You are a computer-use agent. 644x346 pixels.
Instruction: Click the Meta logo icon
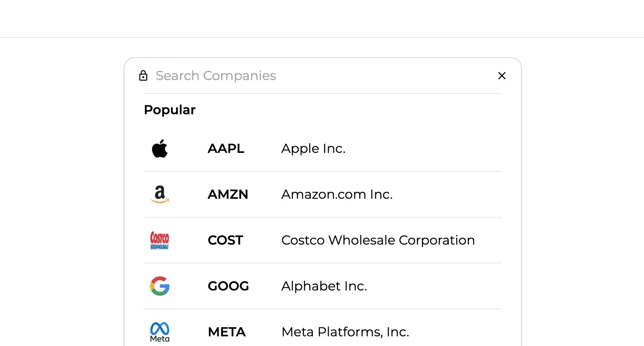pos(160,332)
